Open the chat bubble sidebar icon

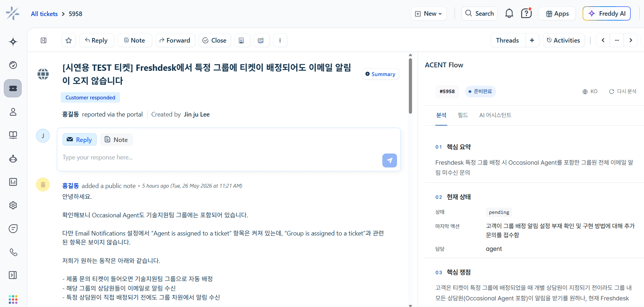click(13, 229)
